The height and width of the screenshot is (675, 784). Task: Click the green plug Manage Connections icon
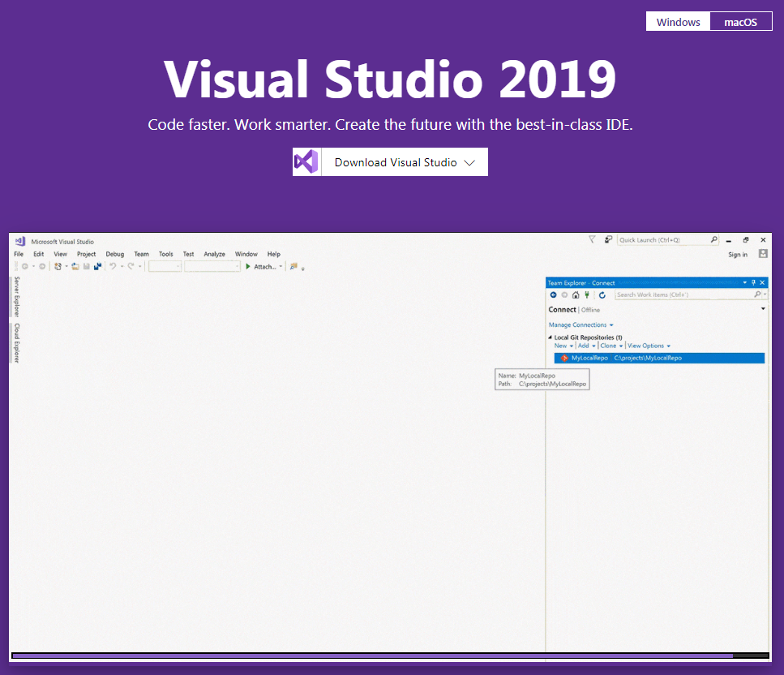click(x=586, y=295)
